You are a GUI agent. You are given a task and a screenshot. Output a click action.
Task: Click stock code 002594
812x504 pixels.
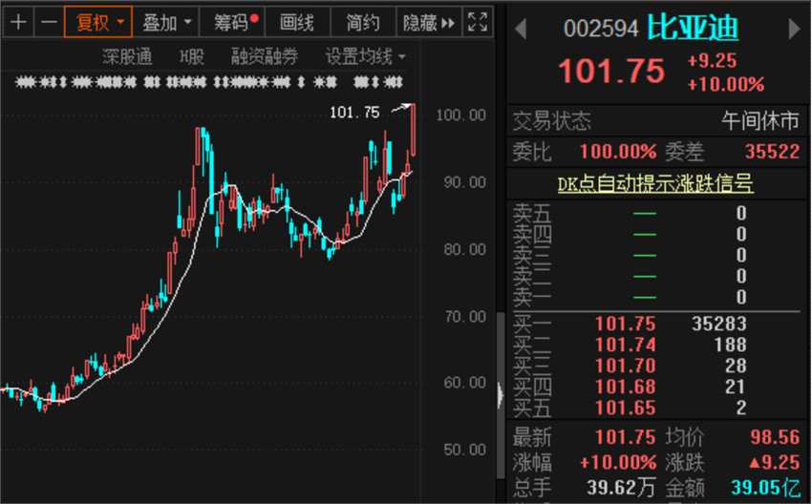click(x=601, y=29)
